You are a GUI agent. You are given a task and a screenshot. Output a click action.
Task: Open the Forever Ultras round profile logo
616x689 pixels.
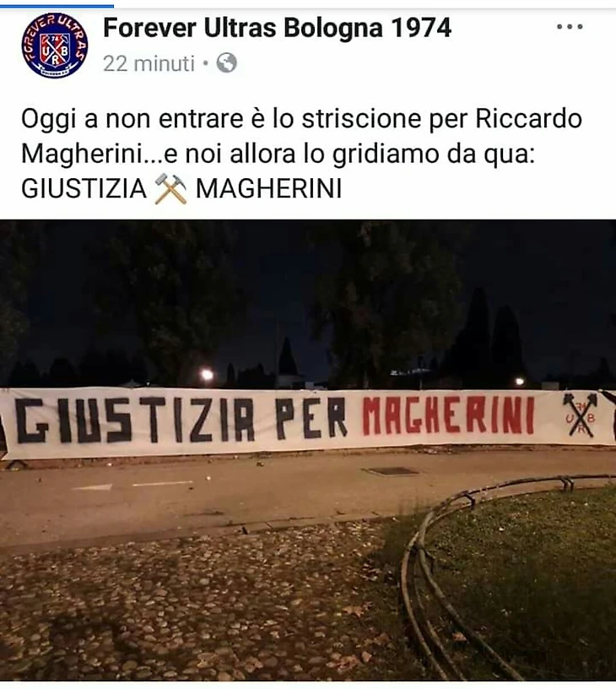point(55,46)
